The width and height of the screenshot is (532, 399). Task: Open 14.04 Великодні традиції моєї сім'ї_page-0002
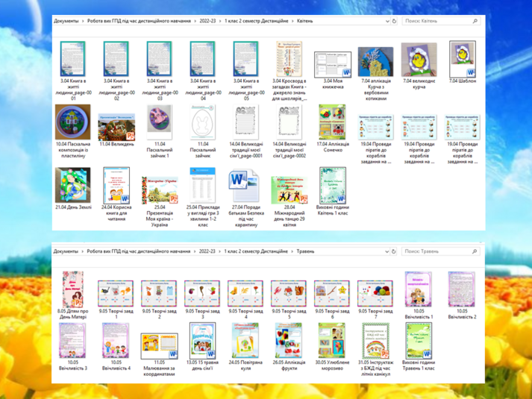coord(289,131)
